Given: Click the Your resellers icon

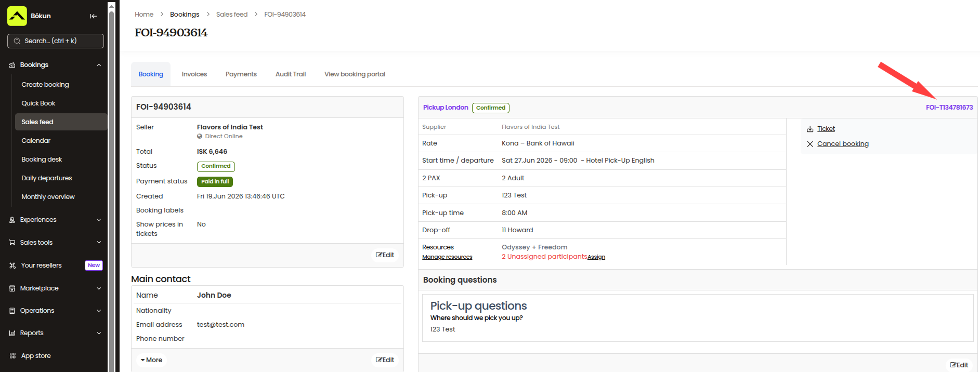Looking at the screenshot, I should (12, 265).
